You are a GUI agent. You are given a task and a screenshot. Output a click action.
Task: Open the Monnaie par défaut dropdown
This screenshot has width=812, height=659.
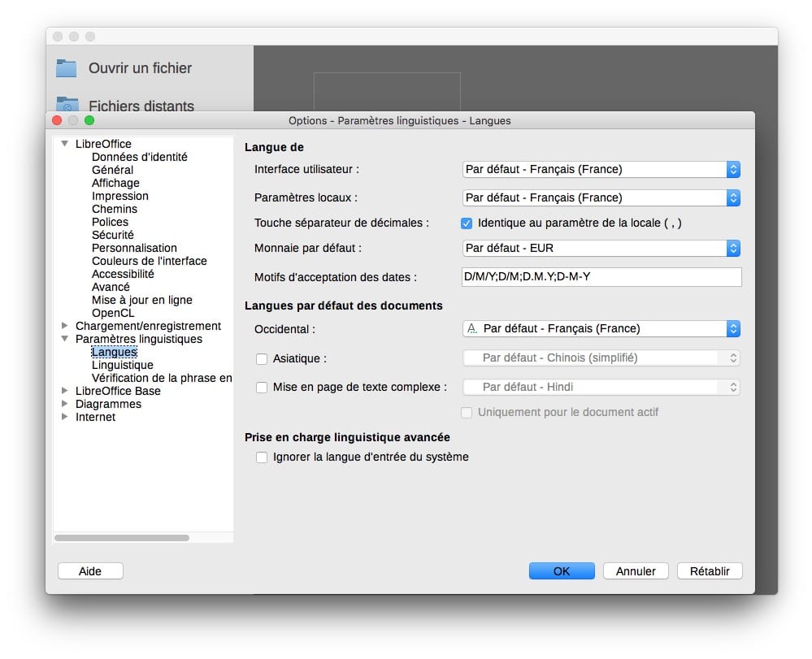(601, 248)
